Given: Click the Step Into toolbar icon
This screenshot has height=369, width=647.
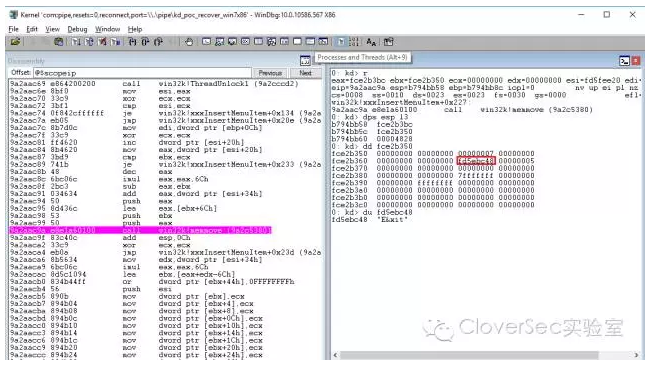Looking at the screenshot, I should click(x=132, y=42).
